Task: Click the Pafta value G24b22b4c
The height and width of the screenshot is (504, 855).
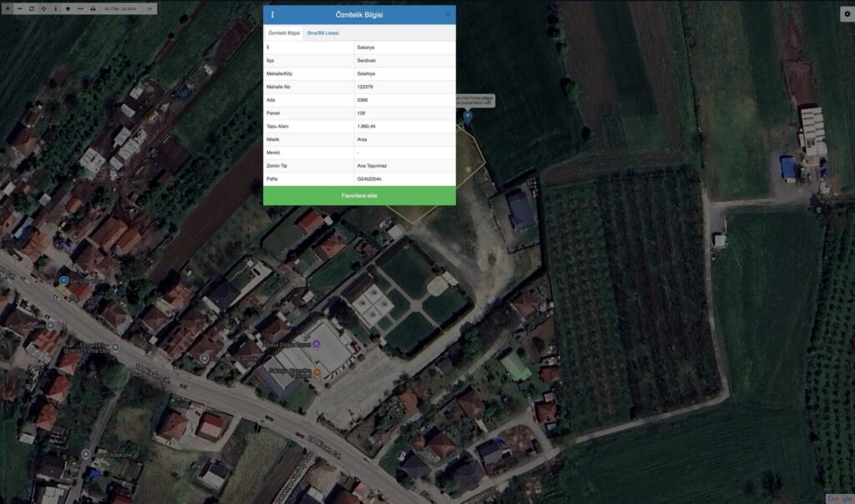Action: 369,179
